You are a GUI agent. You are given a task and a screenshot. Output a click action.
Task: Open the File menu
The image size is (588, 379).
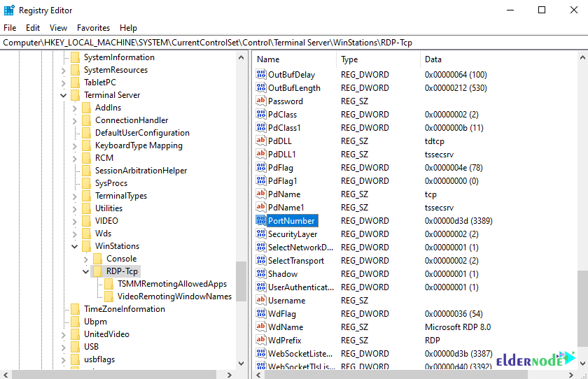10,28
